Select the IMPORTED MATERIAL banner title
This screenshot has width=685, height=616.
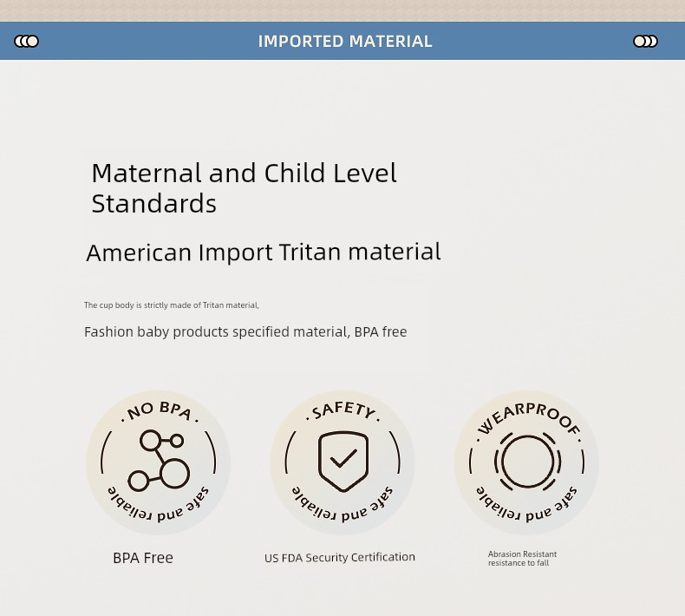point(345,42)
